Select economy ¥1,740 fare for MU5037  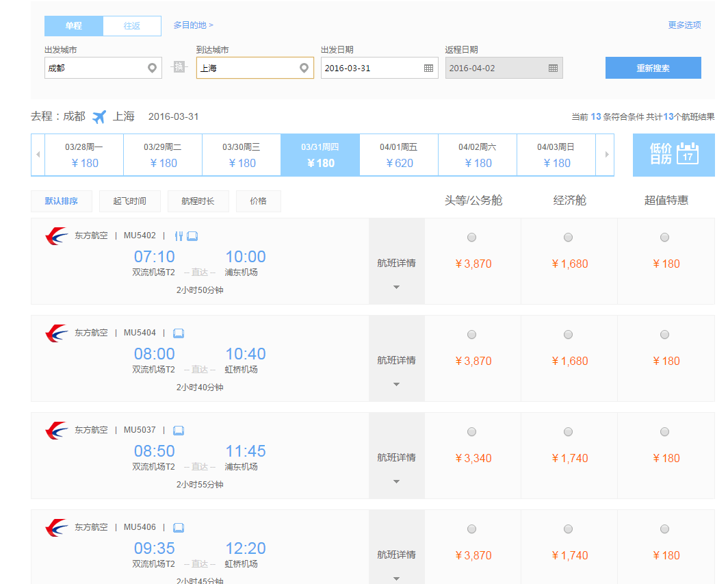click(569, 431)
